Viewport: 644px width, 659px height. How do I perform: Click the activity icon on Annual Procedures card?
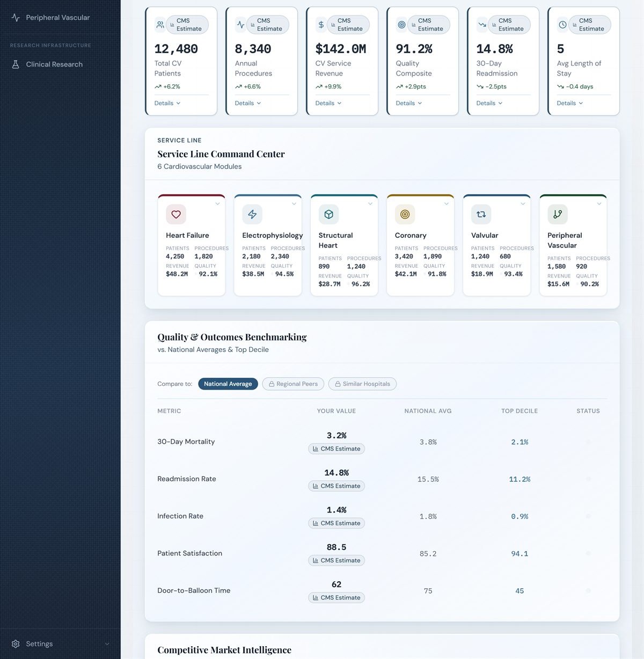coord(240,25)
